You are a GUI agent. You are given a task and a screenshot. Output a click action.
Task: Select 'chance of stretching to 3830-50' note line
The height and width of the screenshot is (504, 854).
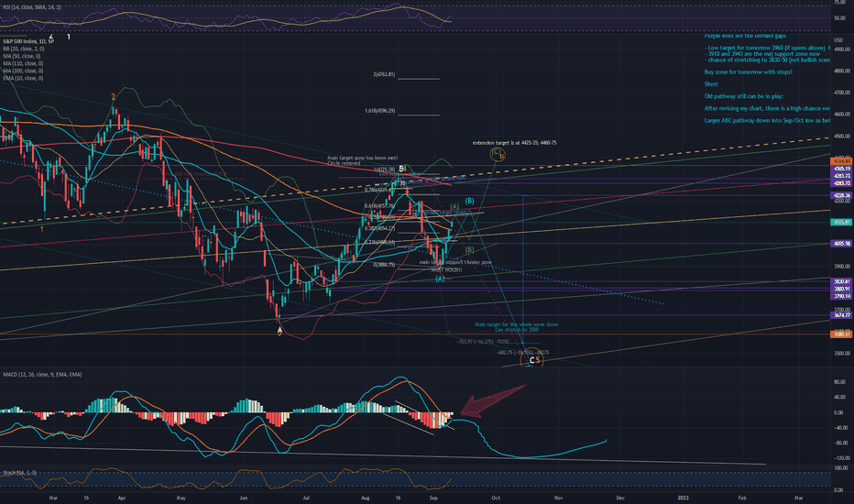point(768,60)
